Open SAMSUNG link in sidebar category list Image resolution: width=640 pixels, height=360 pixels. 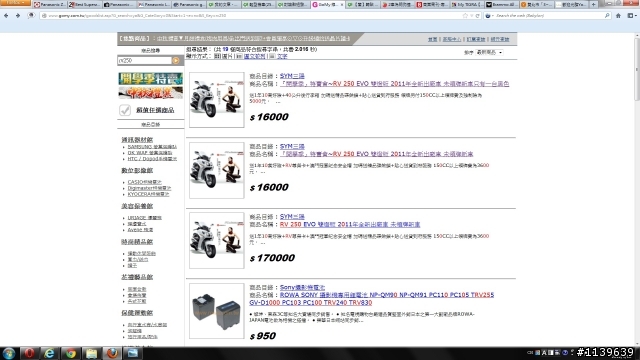[x=152, y=147]
